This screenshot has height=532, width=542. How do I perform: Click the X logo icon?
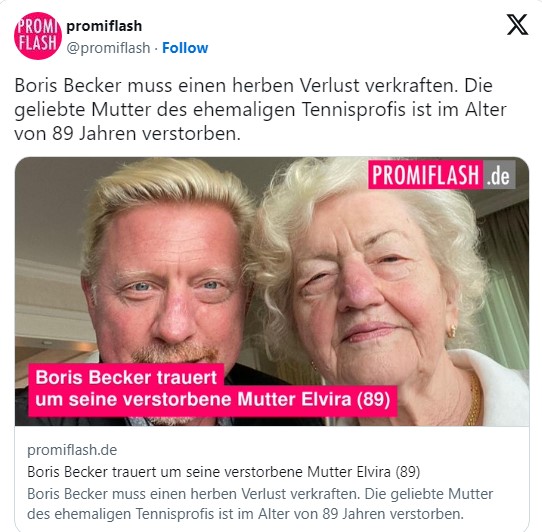517,25
